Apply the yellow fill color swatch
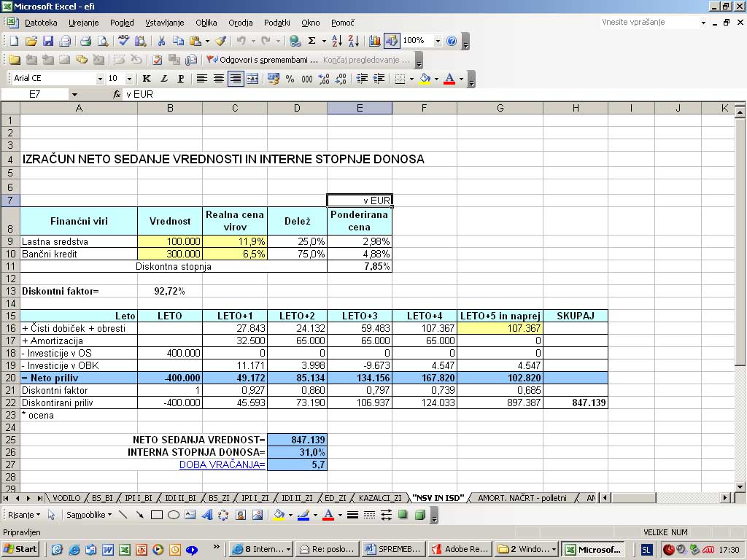This screenshot has height=560, width=747. pyautogui.click(x=425, y=79)
